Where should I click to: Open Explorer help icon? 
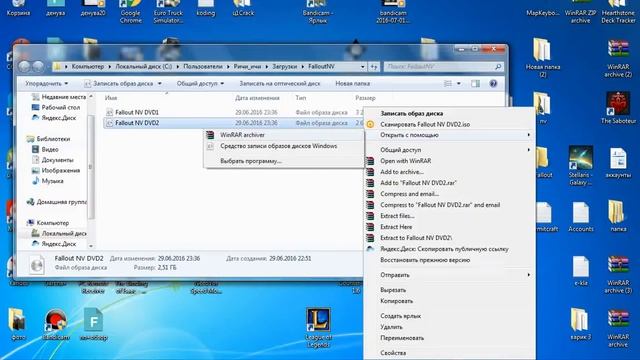click(x=493, y=84)
